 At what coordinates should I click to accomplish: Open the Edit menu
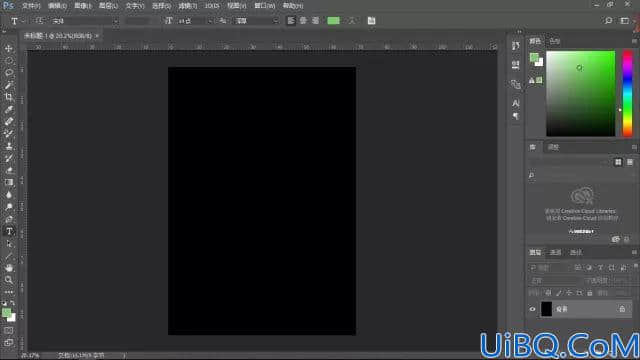click(x=57, y=6)
